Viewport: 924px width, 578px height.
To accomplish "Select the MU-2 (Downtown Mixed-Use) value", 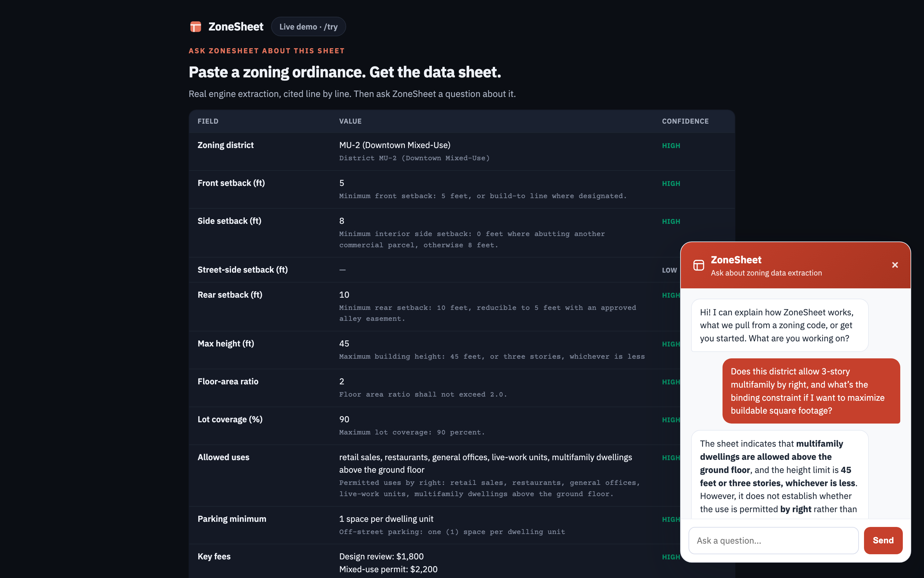I will (395, 145).
